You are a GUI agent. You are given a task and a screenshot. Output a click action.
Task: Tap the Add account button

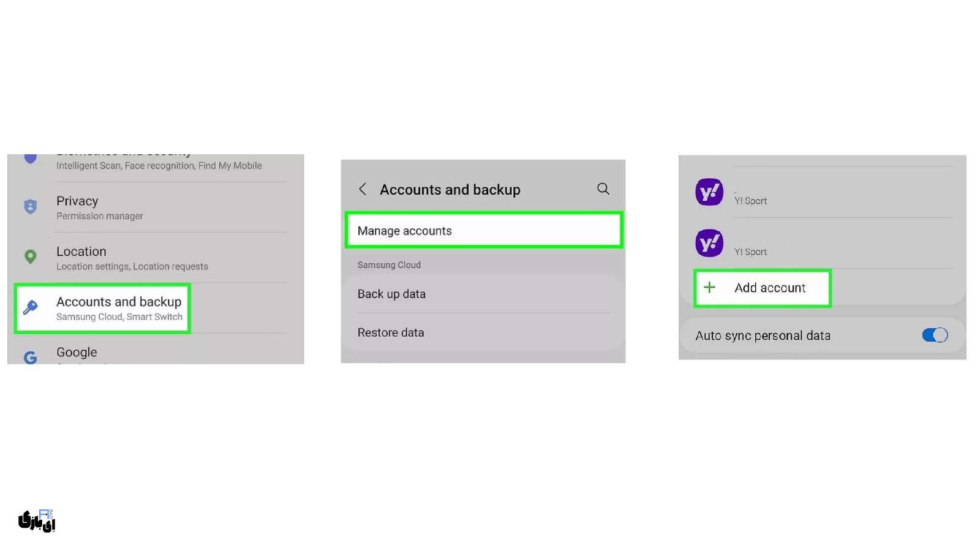click(x=770, y=288)
